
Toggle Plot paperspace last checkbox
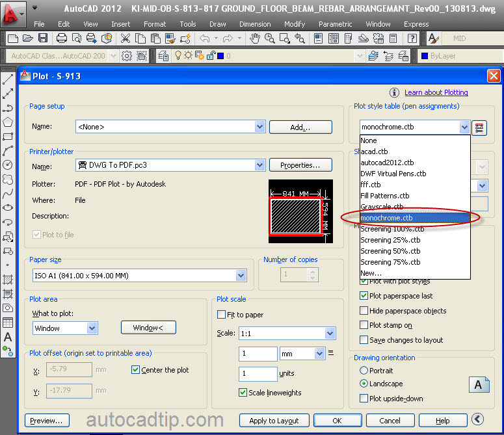(x=364, y=296)
